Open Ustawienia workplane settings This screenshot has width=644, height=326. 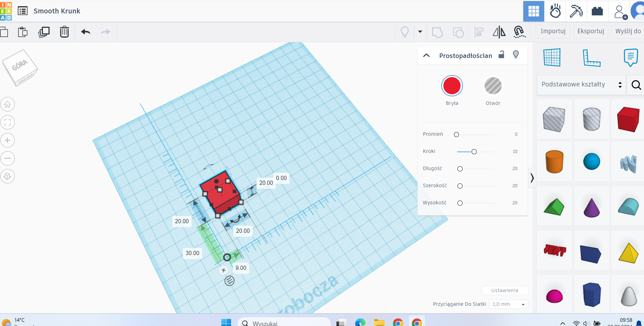pos(504,290)
